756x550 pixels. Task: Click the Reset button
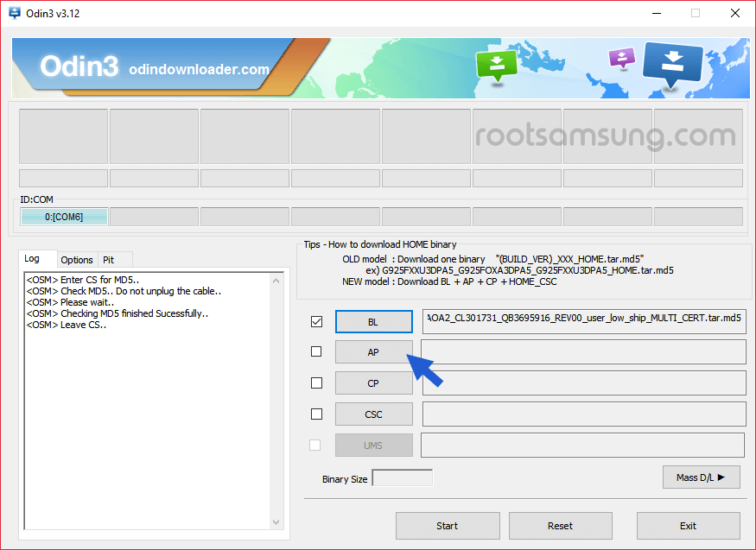(560, 526)
